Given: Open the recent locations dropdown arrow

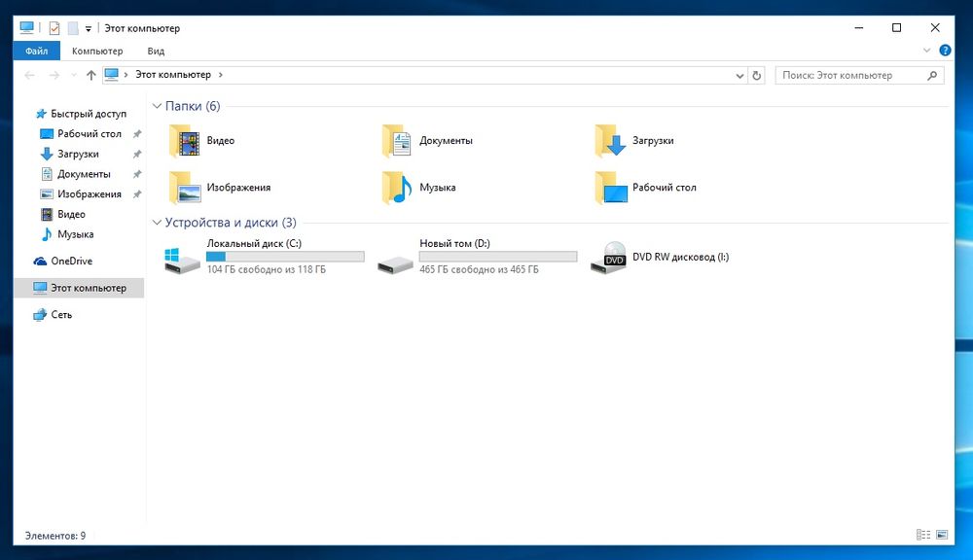Looking at the screenshot, I should point(74,76).
